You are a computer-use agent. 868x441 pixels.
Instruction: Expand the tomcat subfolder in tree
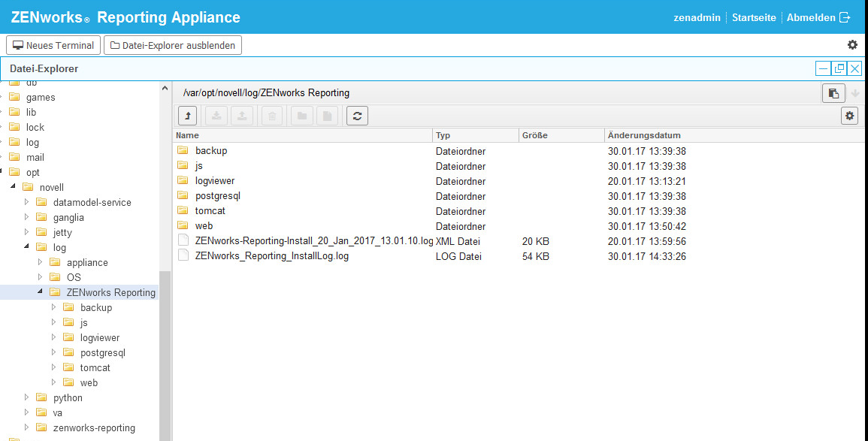click(x=53, y=367)
